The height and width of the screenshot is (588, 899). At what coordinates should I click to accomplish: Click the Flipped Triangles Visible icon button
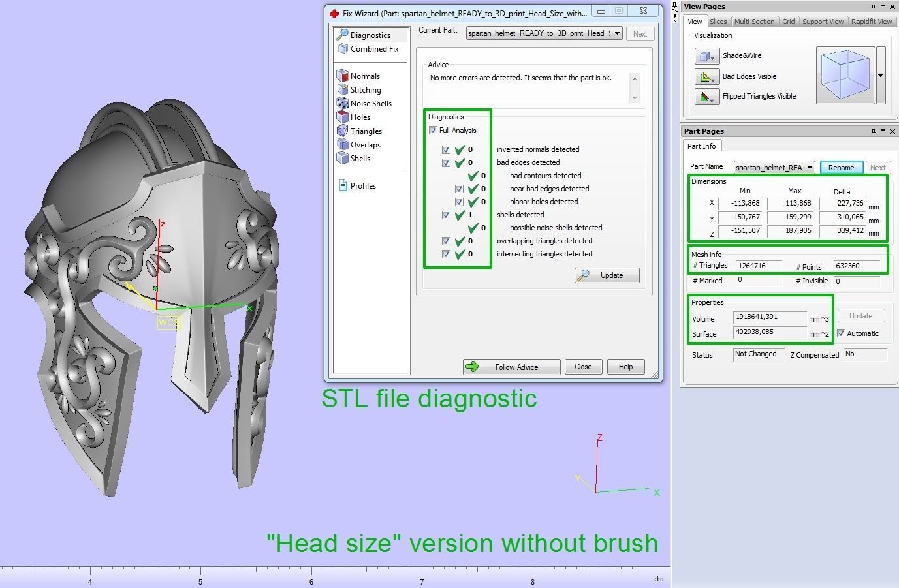click(x=707, y=97)
